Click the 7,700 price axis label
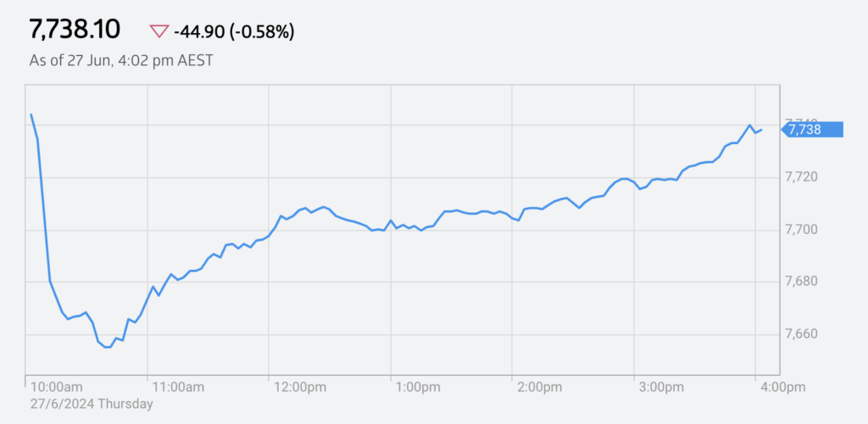The width and height of the screenshot is (868, 424). (x=802, y=229)
